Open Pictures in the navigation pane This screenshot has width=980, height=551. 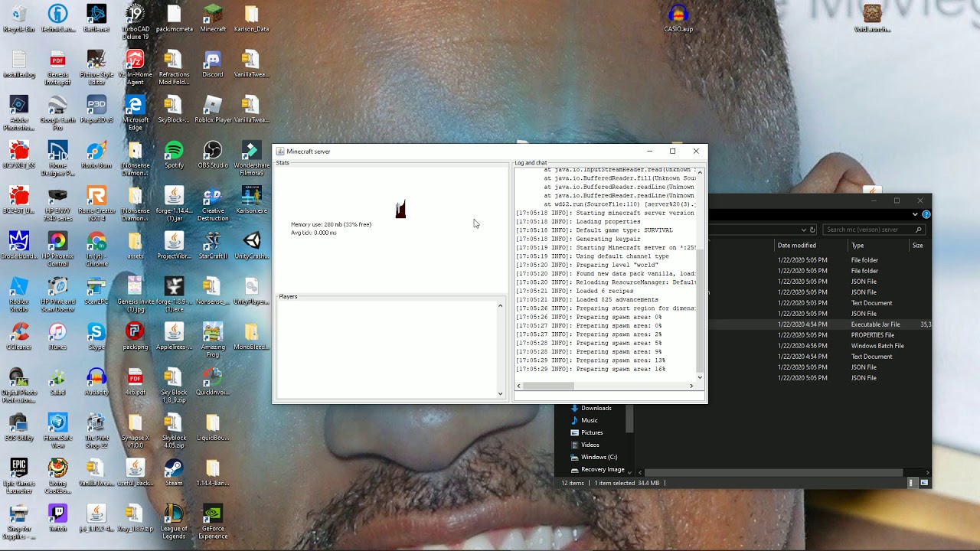(x=592, y=432)
